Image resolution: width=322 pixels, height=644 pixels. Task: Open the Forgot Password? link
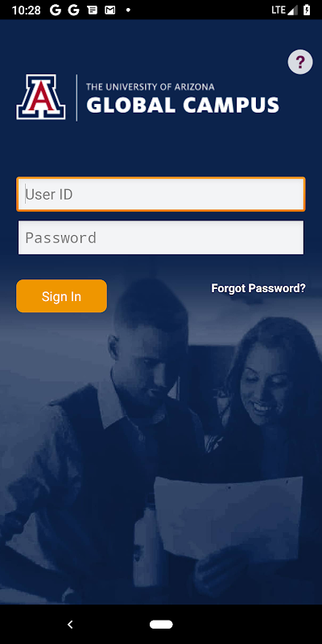pyautogui.click(x=258, y=288)
